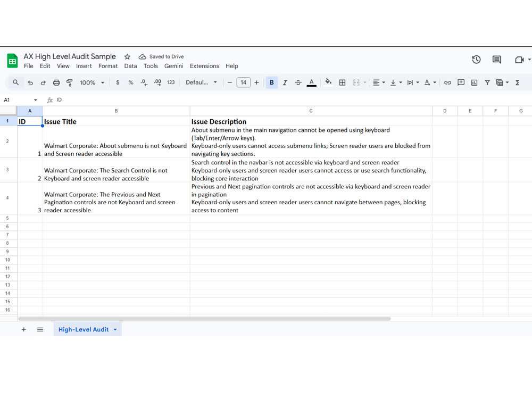Open more number formats (123)
The image size is (532, 399).
171,82
